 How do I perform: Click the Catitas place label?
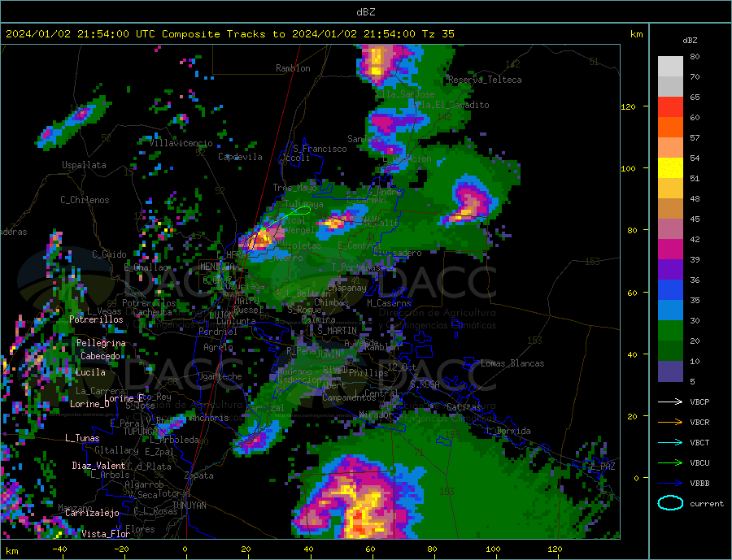click(x=464, y=407)
